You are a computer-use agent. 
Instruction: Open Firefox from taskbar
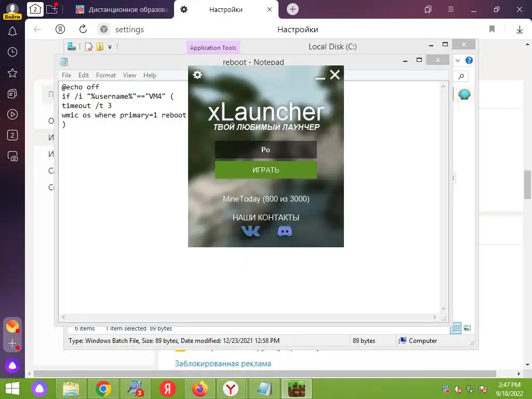(x=200, y=389)
